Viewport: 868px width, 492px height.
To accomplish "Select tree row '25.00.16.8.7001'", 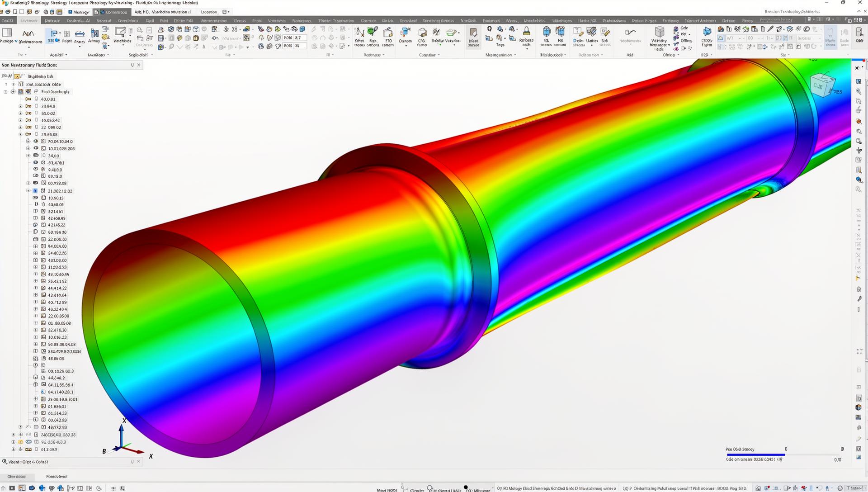I will pyautogui.click(x=63, y=399).
